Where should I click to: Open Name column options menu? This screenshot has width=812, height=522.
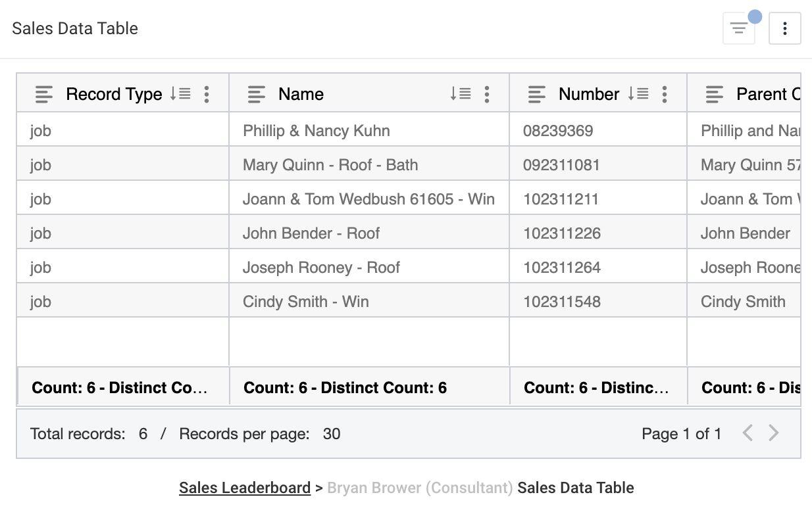pos(487,94)
